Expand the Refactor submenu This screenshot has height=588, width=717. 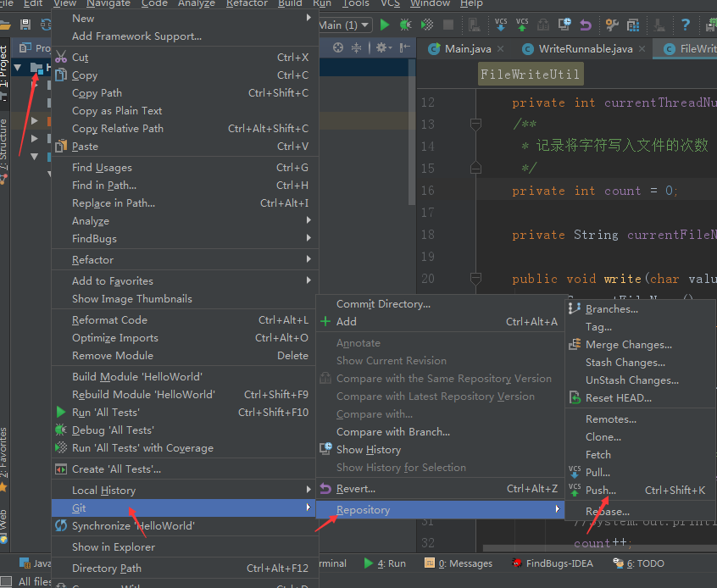tap(185, 260)
